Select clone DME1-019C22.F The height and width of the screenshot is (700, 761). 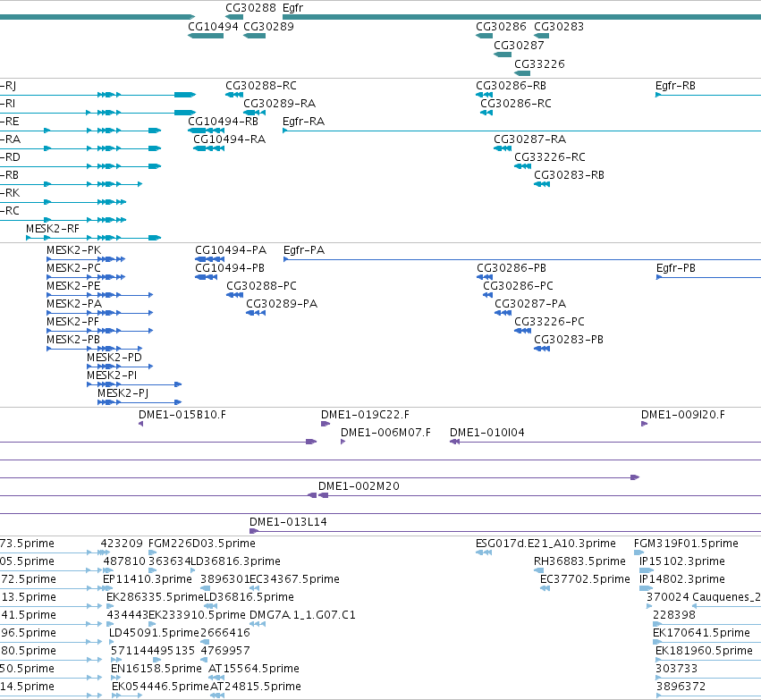click(365, 415)
